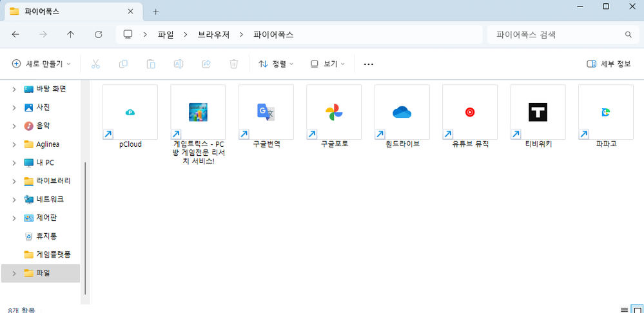Open the 구글포토 shortcut icon
Viewport: 644px width, 313px height.
334,112
